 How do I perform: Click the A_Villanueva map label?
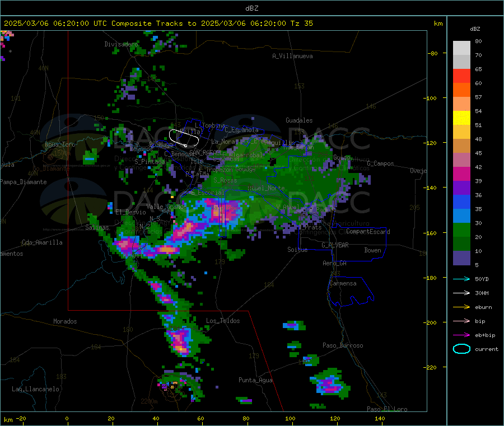(292, 56)
